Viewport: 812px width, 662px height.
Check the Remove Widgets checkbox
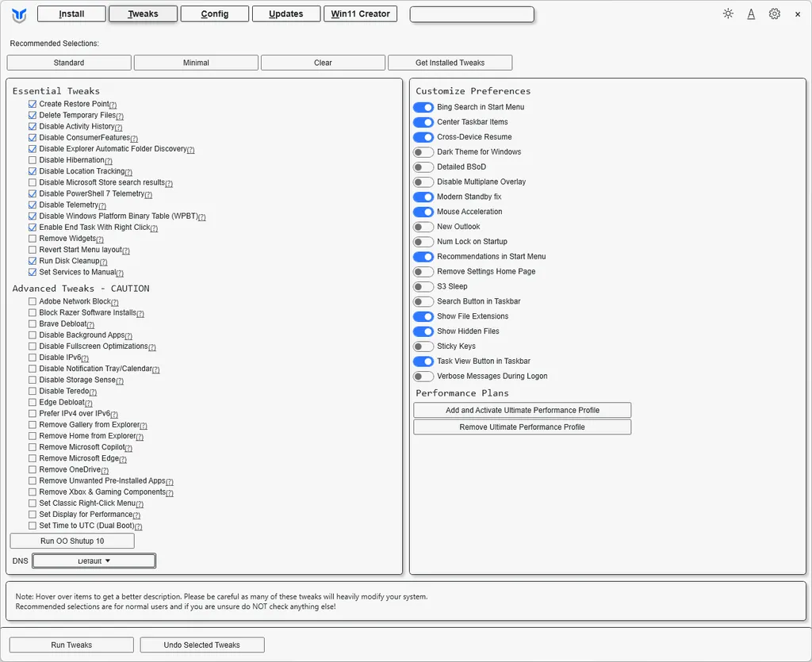[32, 238]
